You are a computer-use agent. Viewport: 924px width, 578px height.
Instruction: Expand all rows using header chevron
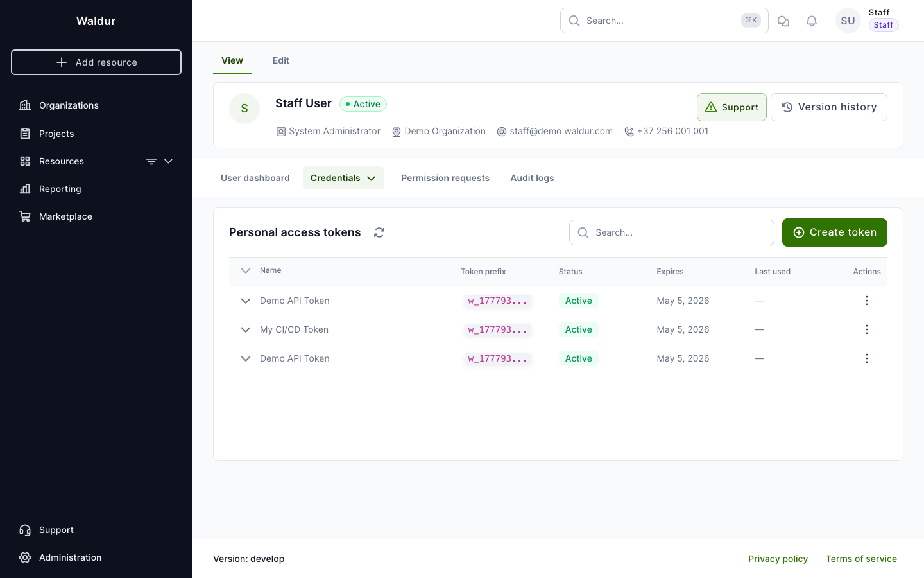(x=246, y=270)
